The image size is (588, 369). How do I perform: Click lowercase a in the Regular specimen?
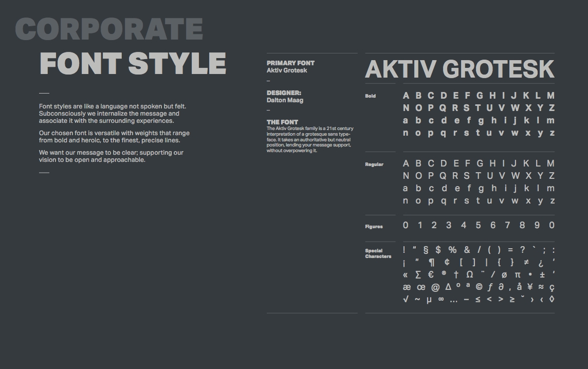pyautogui.click(x=406, y=189)
